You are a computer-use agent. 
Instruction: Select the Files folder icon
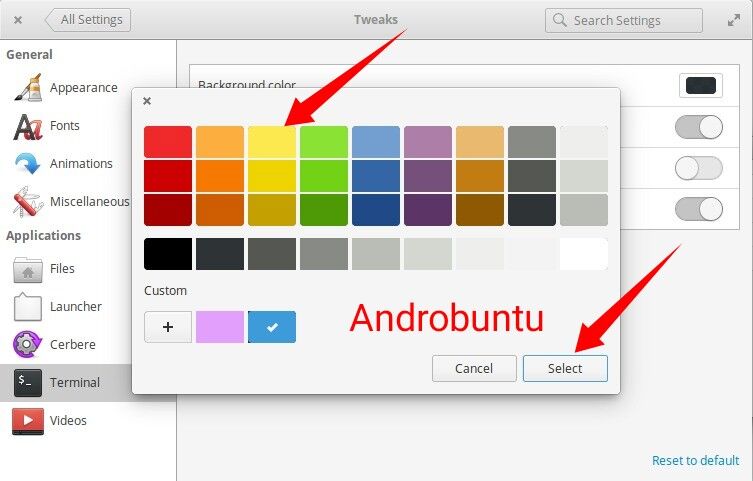coord(28,269)
